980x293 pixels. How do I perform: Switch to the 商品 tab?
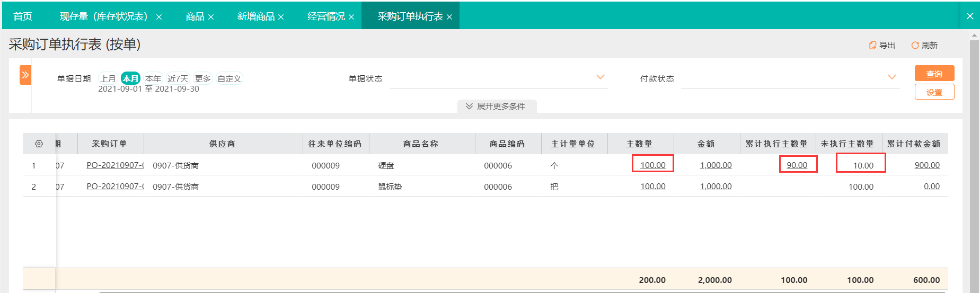[195, 16]
